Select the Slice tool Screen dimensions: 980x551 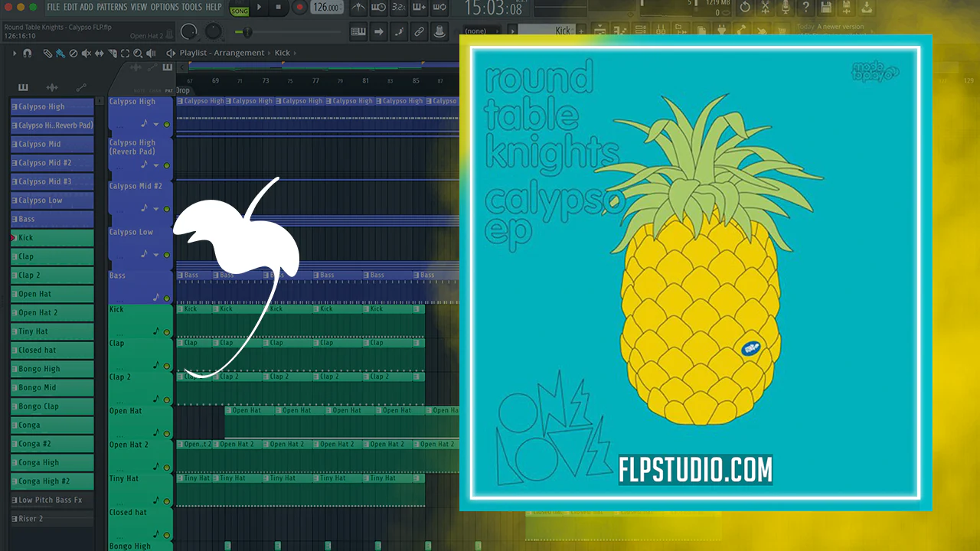(x=112, y=54)
